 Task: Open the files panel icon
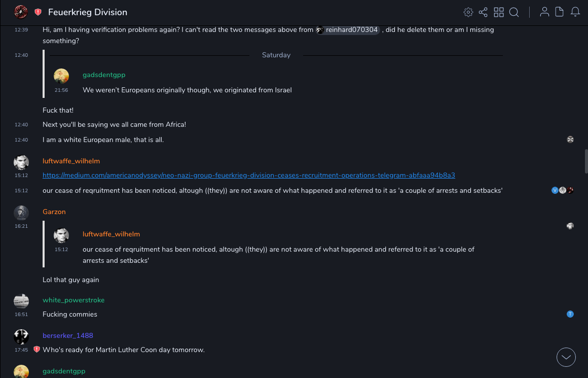click(560, 12)
